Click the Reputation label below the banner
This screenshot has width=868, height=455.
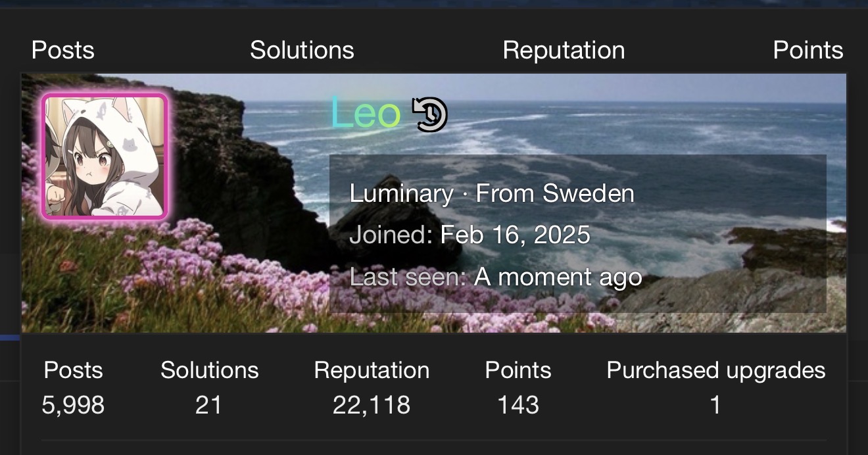(x=372, y=370)
